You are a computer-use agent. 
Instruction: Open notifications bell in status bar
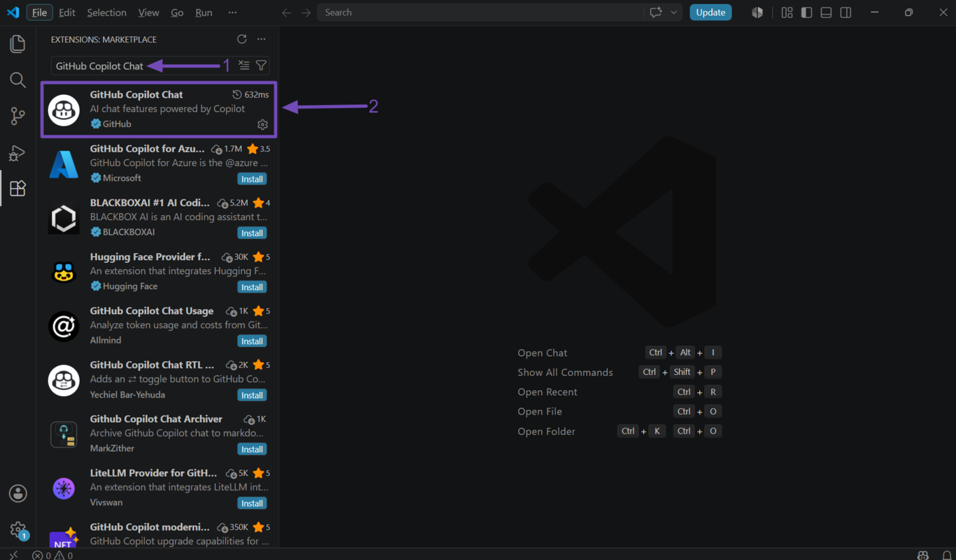click(946, 555)
